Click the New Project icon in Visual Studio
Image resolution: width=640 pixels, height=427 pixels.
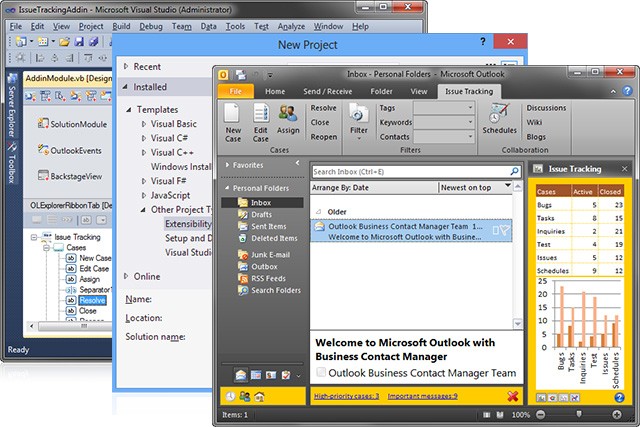click(21, 41)
